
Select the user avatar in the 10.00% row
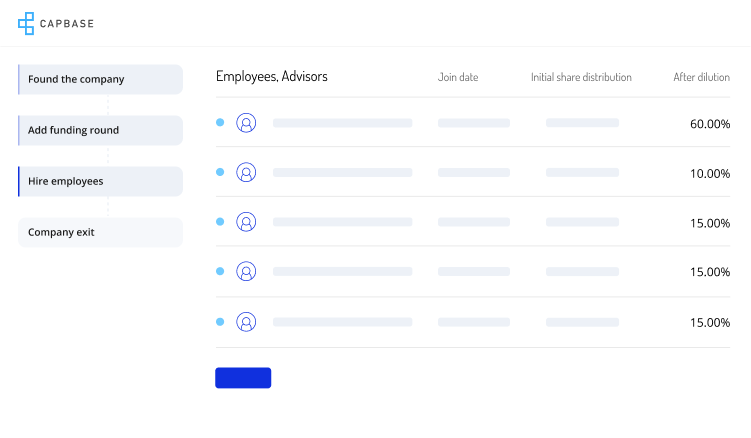click(246, 172)
